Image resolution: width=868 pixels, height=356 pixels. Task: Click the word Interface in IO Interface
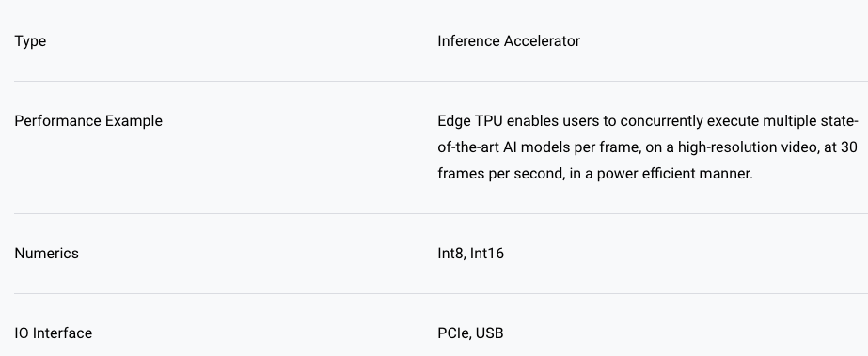coord(63,333)
